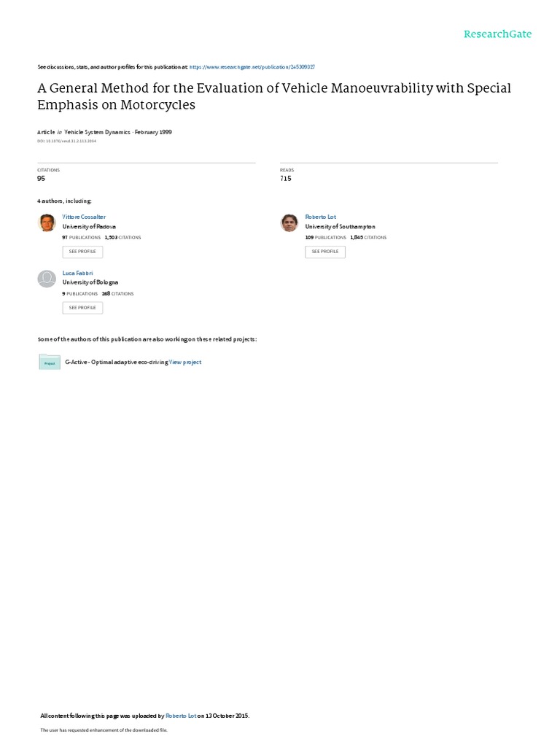
Task: Open Luca Fabbri author name link
Action: click(x=77, y=273)
